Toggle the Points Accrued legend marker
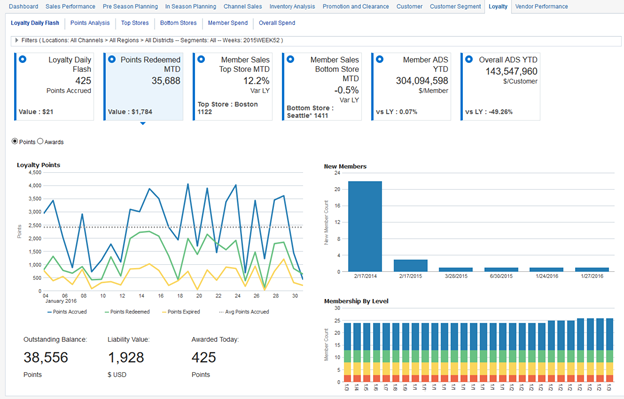This screenshot has height=399, width=624. [x=49, y=312]
